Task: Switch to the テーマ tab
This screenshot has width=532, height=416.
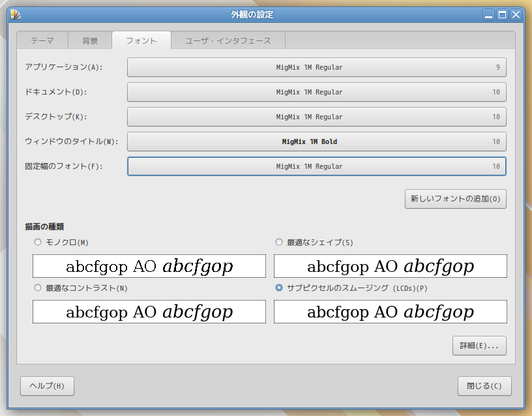Action: (42, 40)
